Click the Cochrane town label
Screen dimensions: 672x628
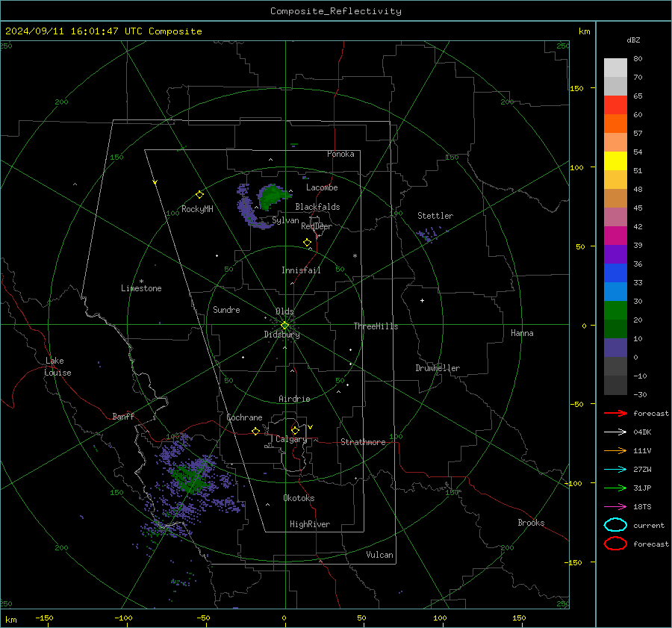244,417
